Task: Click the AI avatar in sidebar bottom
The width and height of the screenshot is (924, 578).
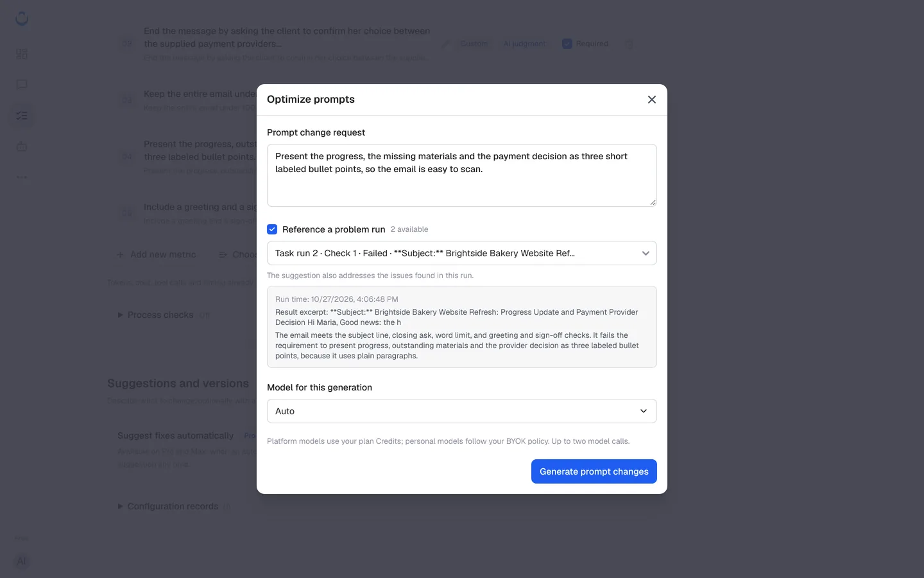Action: (22, 561)
